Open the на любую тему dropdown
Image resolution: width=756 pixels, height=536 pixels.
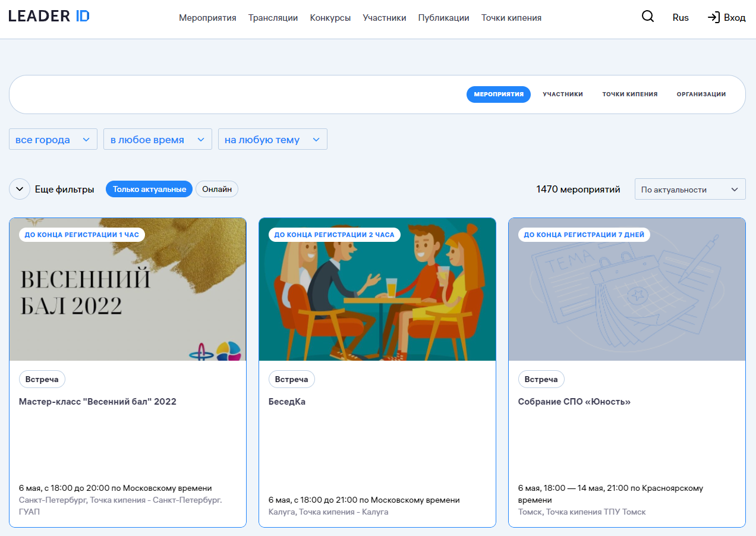pyautogui.click(x=272, y=140)
